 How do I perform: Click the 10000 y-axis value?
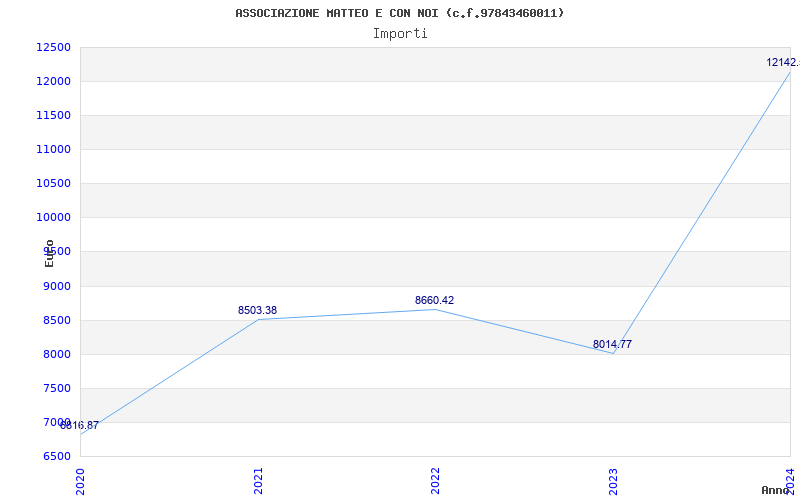[x=53, y=217]
